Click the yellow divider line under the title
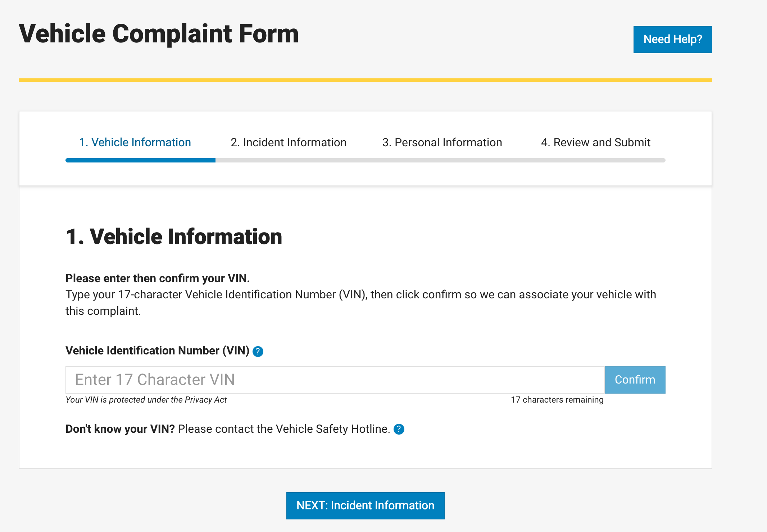Screen dimensions: 767x532 pyautogui.click(x=365, y=80)
